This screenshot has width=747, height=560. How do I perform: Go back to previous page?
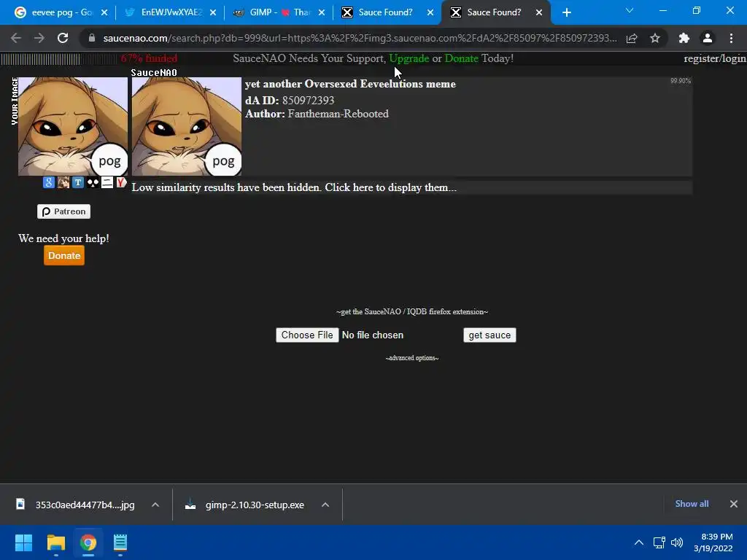click(x=16, y=38)
